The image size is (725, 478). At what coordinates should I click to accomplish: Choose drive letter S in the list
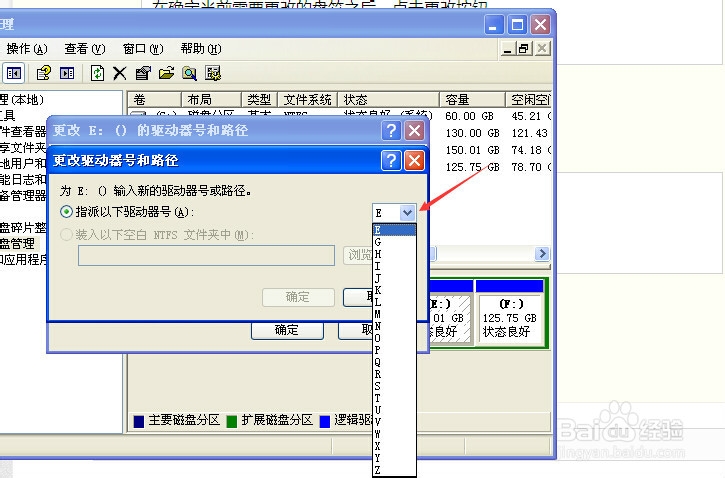[x=394, y=386]
